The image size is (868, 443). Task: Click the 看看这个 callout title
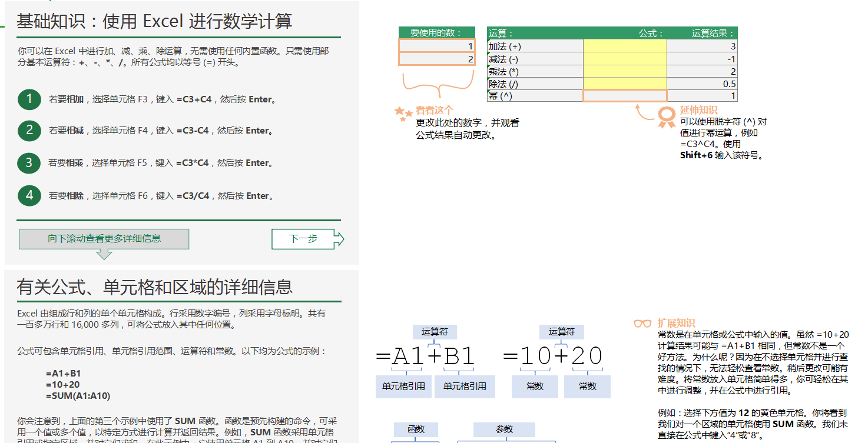pyautogui.click(x=434, y=110)
